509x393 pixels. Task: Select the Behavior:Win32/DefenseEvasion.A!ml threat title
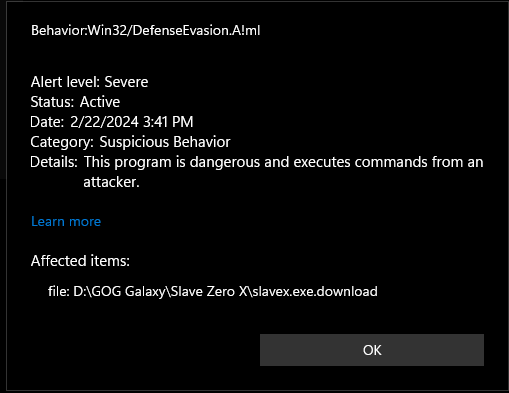click(x=145, y=30)
